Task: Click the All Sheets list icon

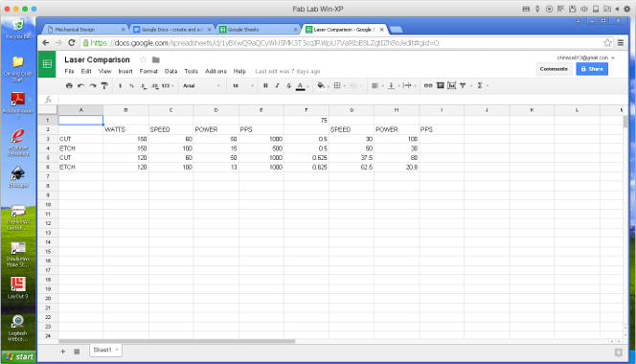Action: click(x=77, y=352)
